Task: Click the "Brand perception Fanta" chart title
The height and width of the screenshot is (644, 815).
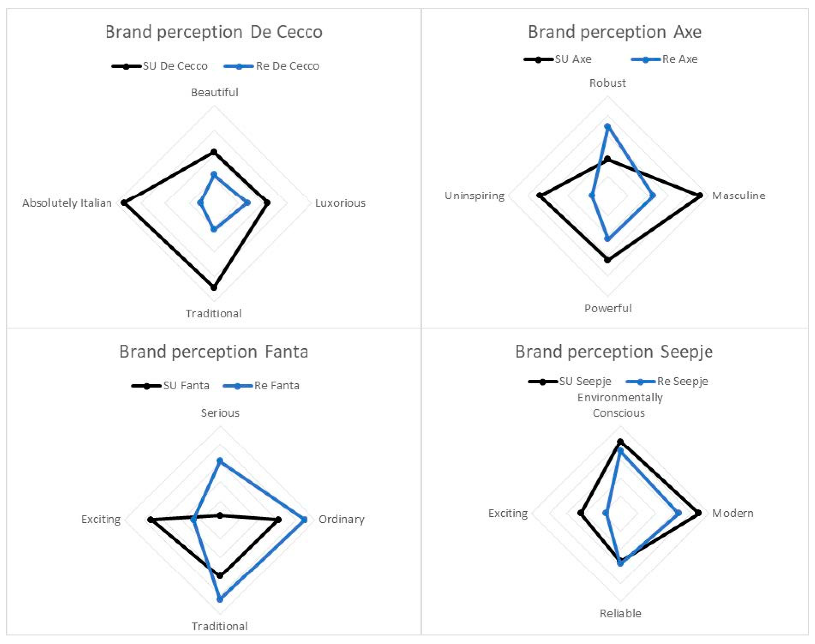Action: (214, 351)
